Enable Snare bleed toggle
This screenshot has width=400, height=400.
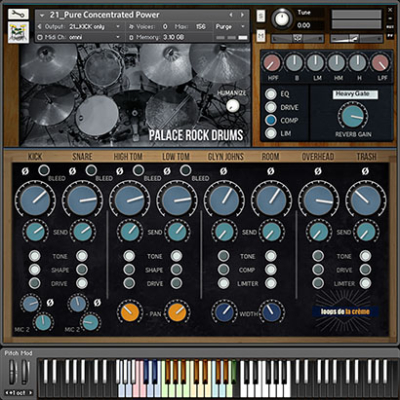pos(91,170)
